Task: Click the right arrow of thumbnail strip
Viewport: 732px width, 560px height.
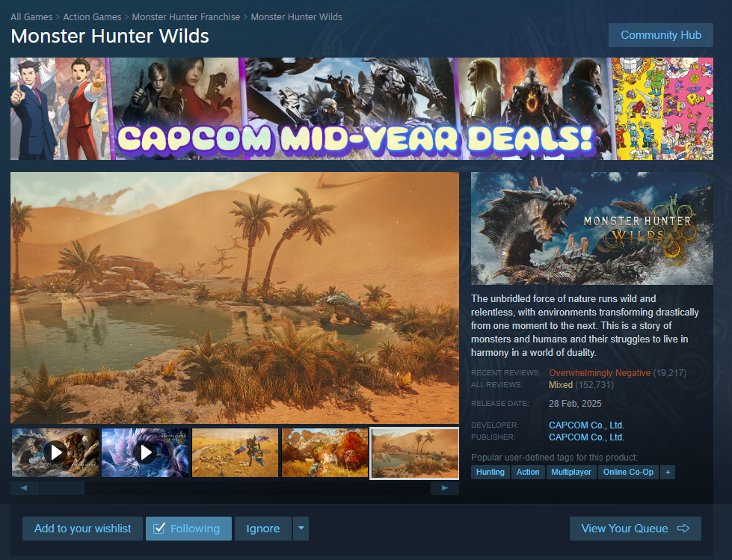Action: (444, 488)
